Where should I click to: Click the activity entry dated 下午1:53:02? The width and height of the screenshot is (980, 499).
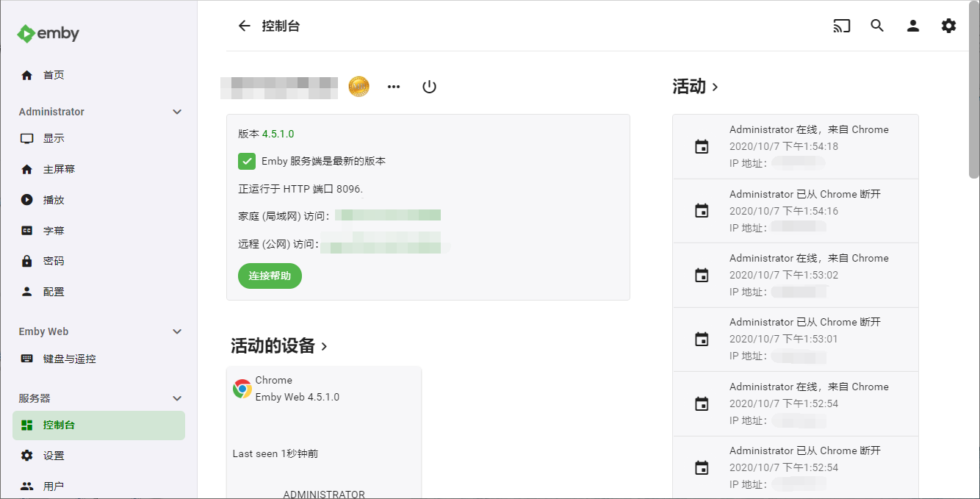point(796,275)
